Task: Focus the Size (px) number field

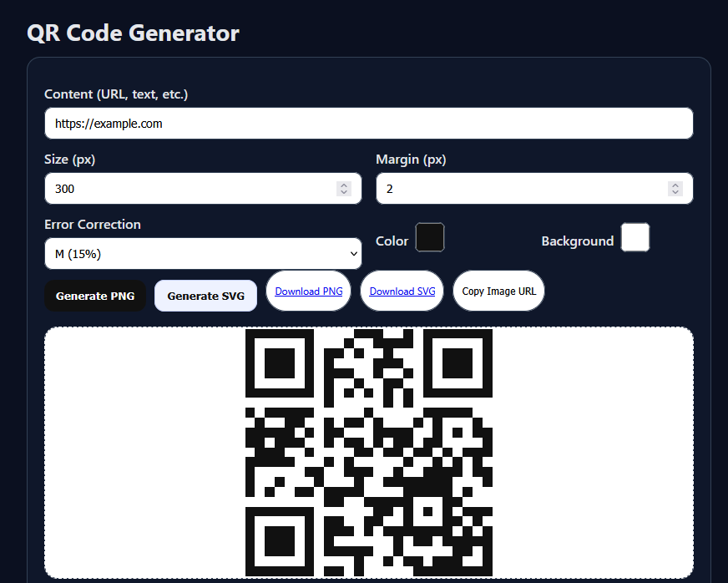Action: pyautogui.click(x=203, y=189)
